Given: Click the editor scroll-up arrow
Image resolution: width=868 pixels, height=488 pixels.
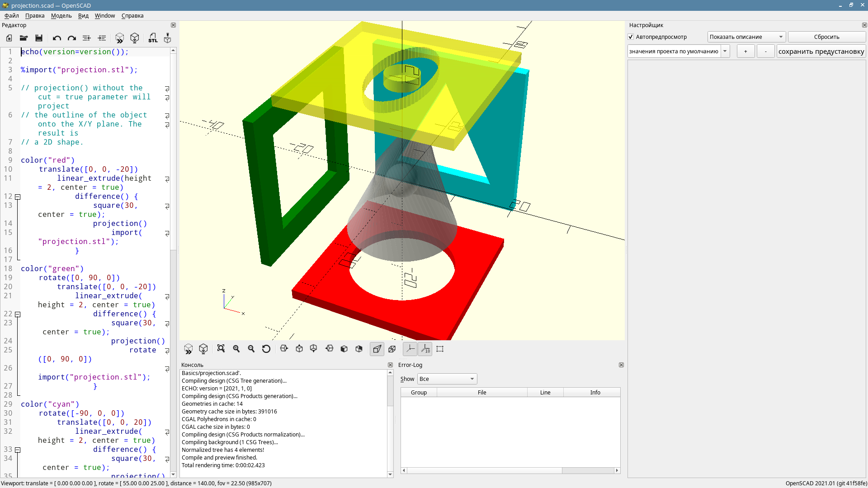Looking at the screenshot, I should [x=173, y=51].
